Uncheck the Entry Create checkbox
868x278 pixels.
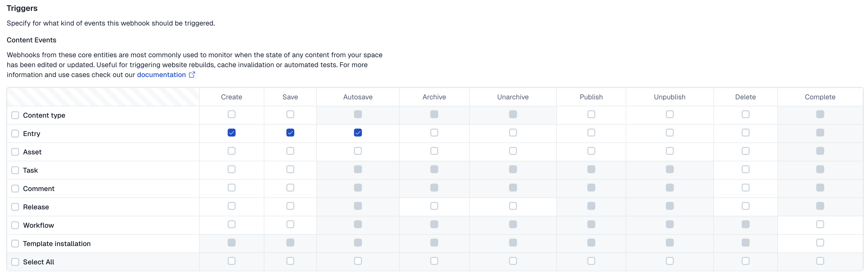231,133
